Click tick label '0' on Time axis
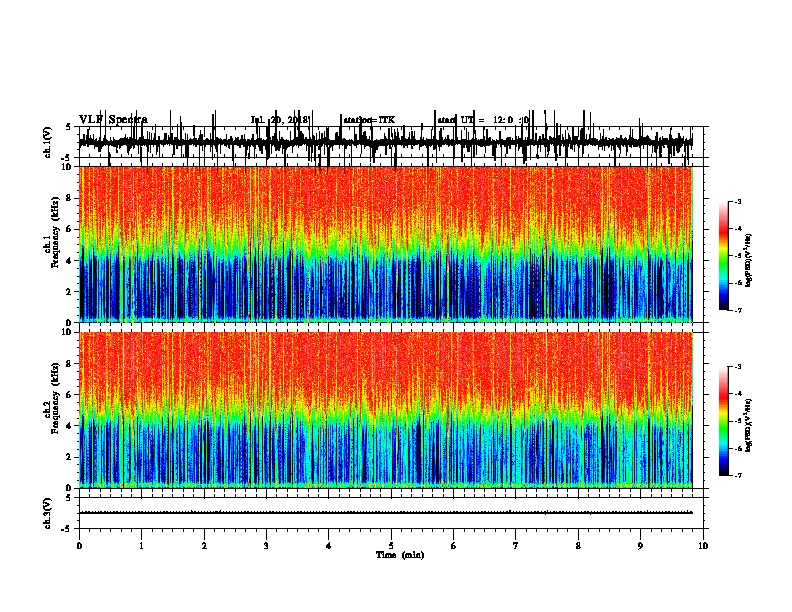 79,546
